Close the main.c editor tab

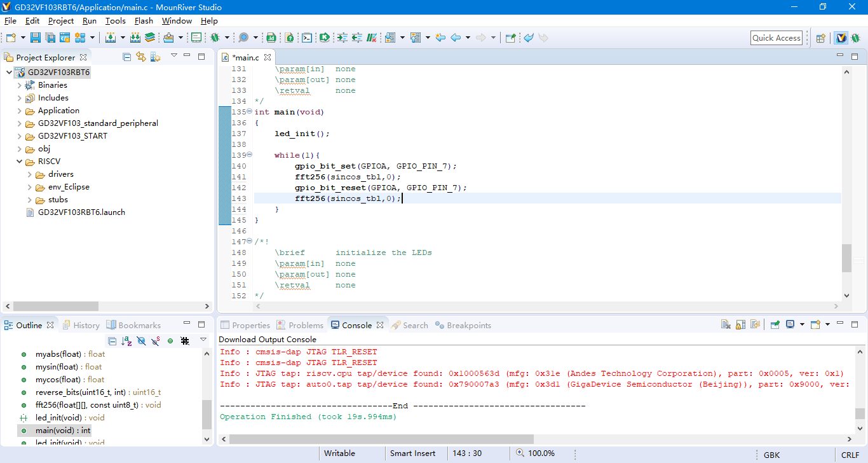tap(268, 57)
